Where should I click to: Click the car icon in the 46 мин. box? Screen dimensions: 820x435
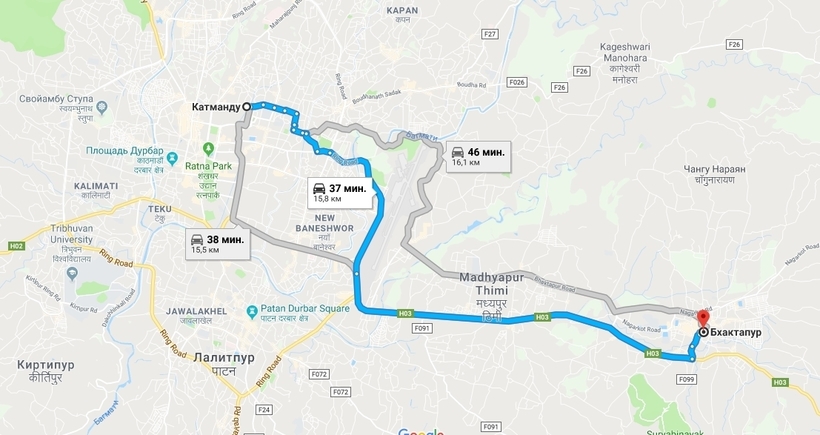(x=458, y=152)
